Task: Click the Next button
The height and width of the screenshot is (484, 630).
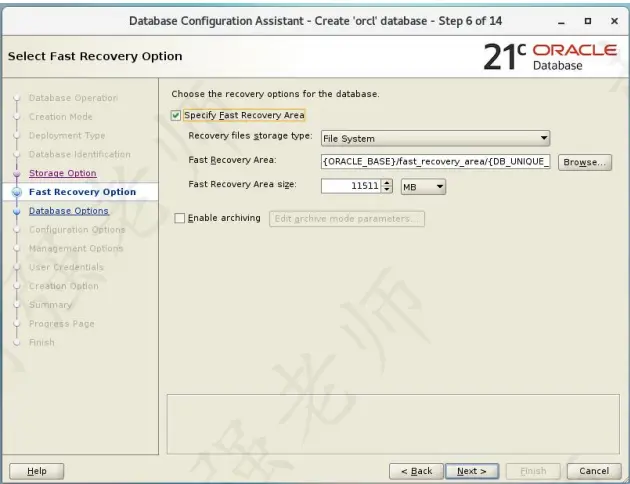Action: [x=472, y=471]
